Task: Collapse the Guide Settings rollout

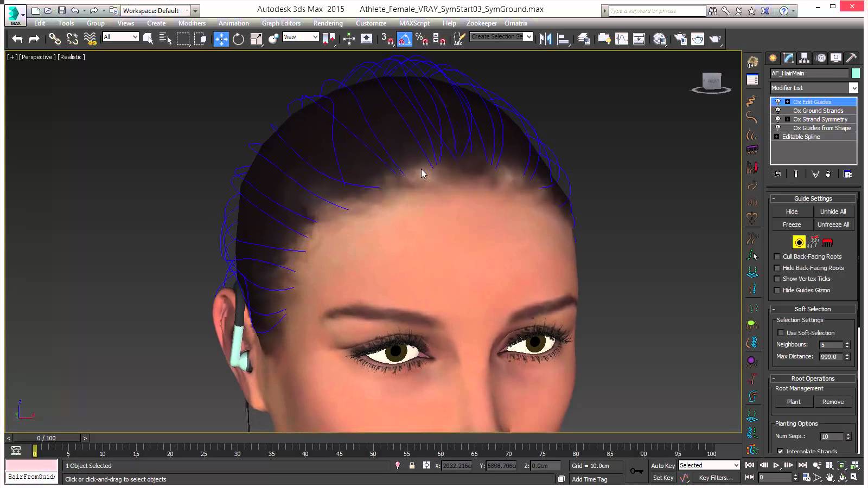Action: 813,198
